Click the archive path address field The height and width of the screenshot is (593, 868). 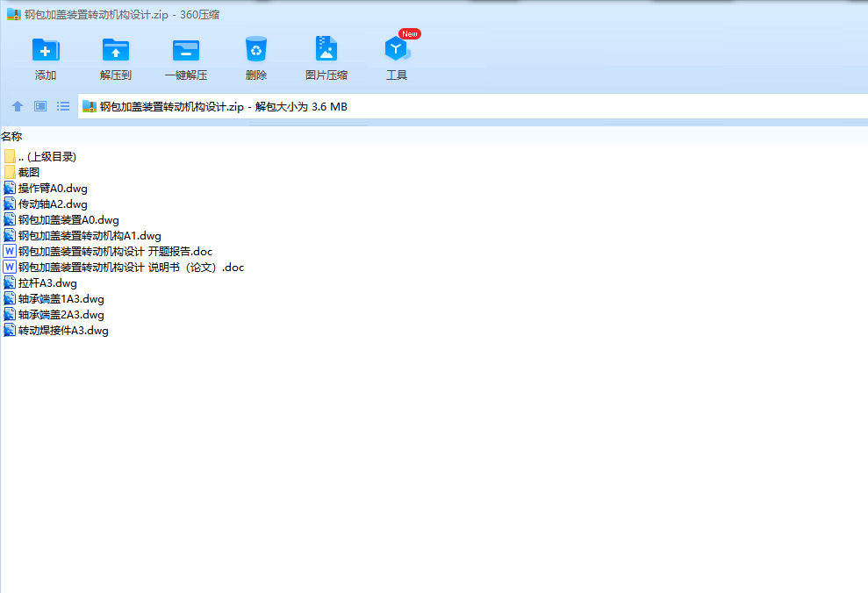pyautogui.click(x=473, y=106)
